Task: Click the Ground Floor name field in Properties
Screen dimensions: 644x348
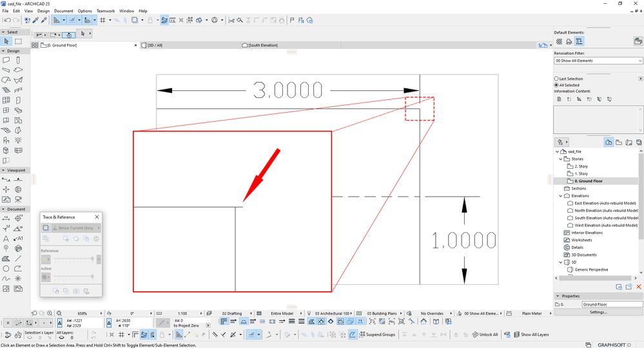Action: pyautogui.click(x=612, y=304)
